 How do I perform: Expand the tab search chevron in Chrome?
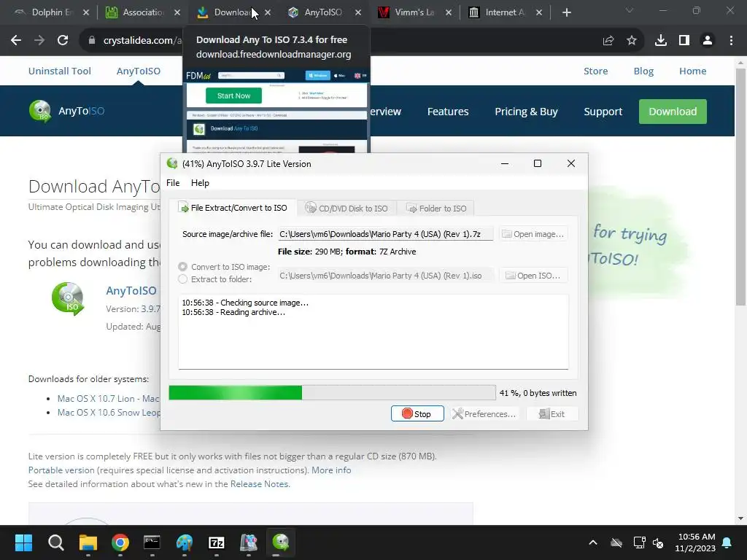(x=630, y=10)
